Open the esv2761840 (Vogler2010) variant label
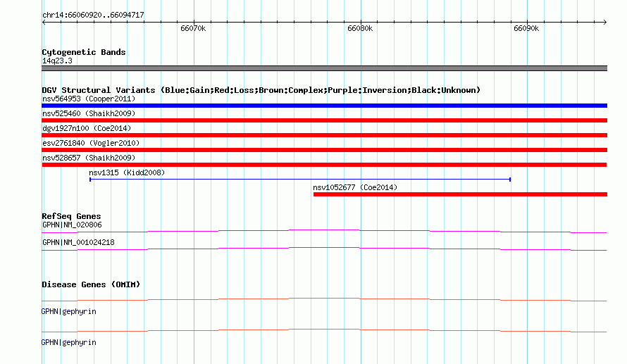 (x=91, y=143)
